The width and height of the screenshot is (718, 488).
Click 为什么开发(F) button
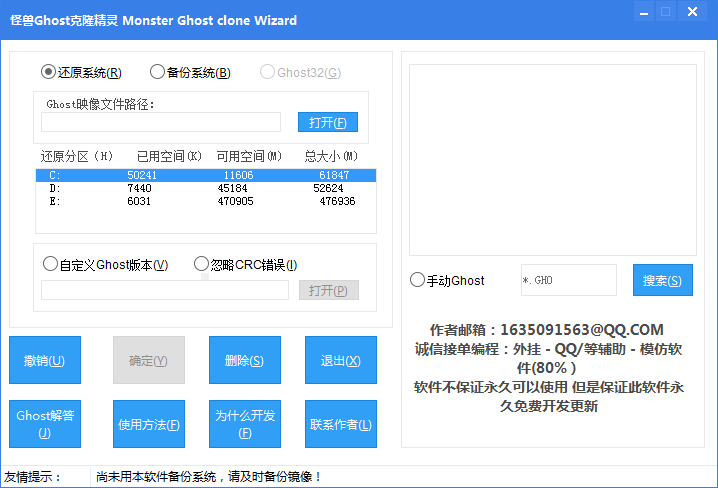[x=245, y=424]
